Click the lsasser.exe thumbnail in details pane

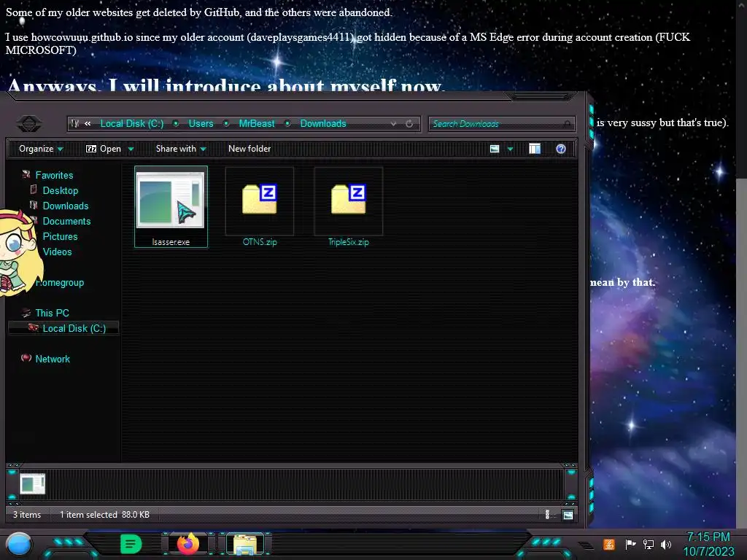tap(32, 484)
